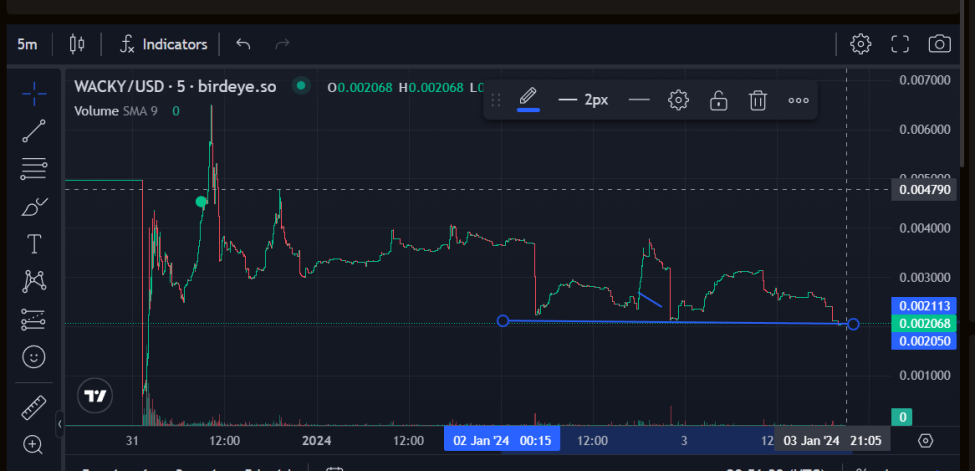This screenshot has width=975, height=471.
Task: Toggle lock on the selected line
Action: point(718,100)
